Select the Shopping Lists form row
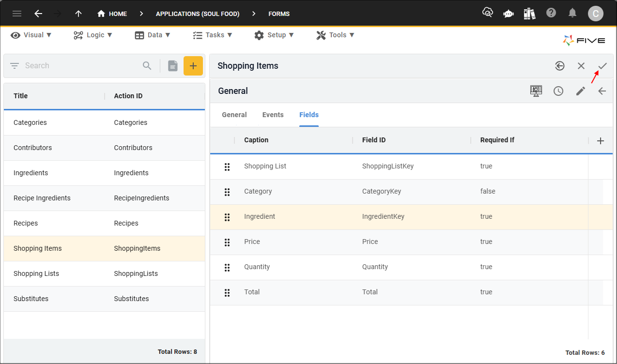Screen dimensions: 617x364 104,273
